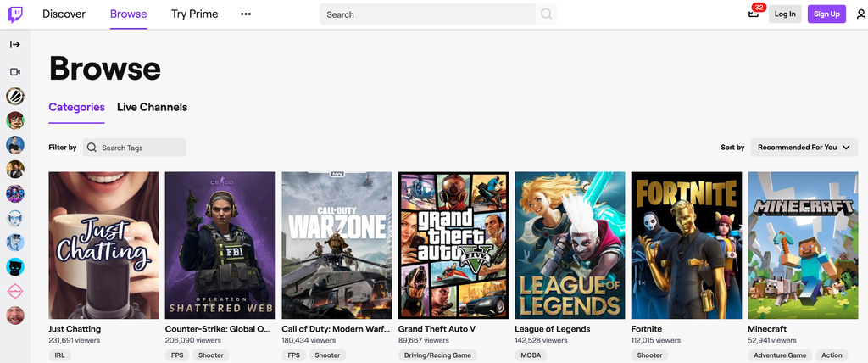Open the white headset character avatar
This screenshot has width=868, height=363.
click(x=15, y=218)
